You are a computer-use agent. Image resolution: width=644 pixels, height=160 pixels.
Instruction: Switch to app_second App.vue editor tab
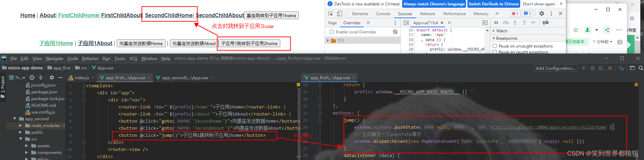pyautogui.click(x=185, y=77)
